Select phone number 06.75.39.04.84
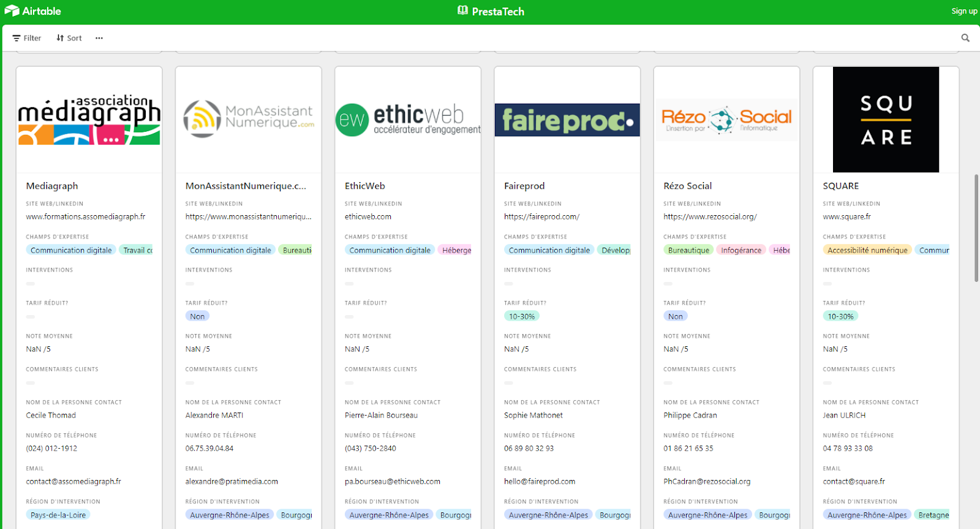980x529 pixels. tap(209, 448)
